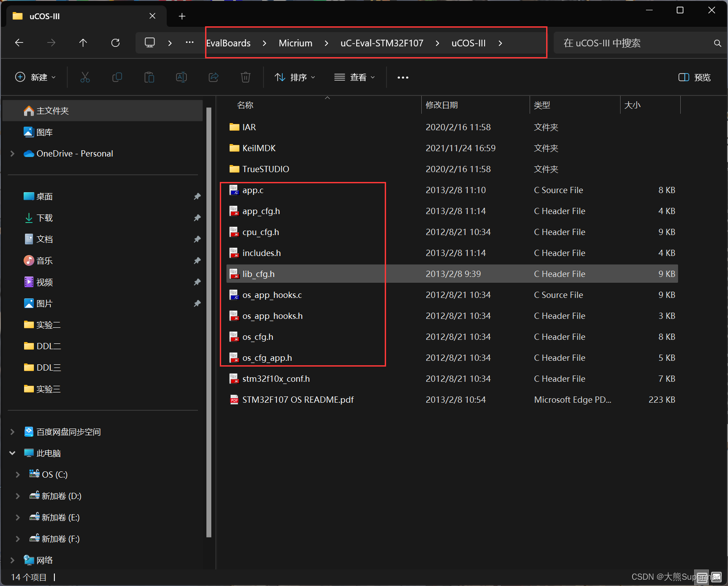The width and height of the screenshot is (728, 586).
Task: Click the Copy icon in toolbar
Action: [x=117, y=77]
